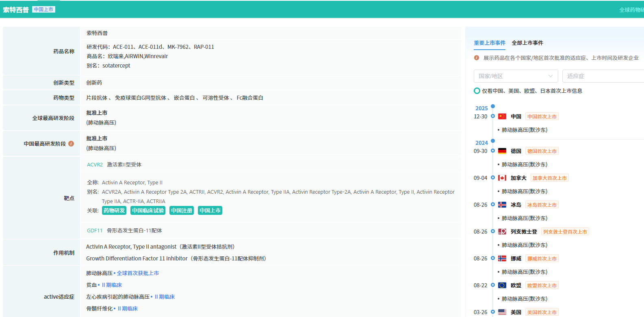
Task: Click II期临床 beside 左心疾病引起的肺动脉高压
Action: [165, 297]
